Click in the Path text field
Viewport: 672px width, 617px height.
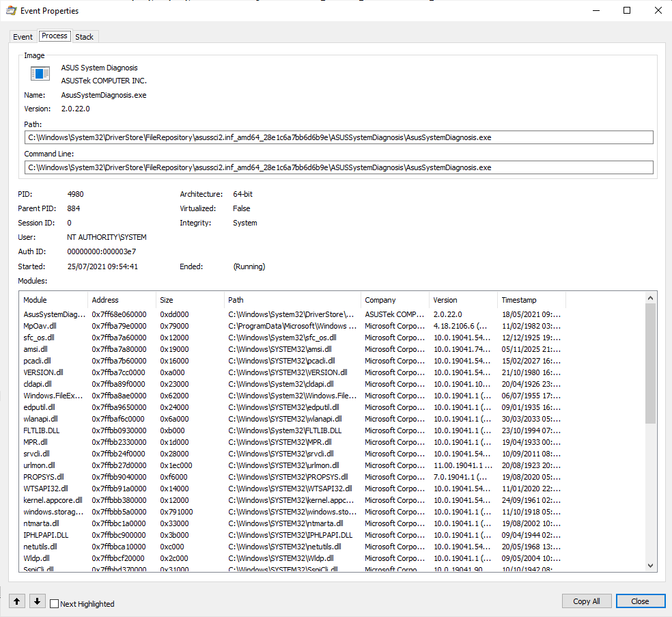point(339,137)
